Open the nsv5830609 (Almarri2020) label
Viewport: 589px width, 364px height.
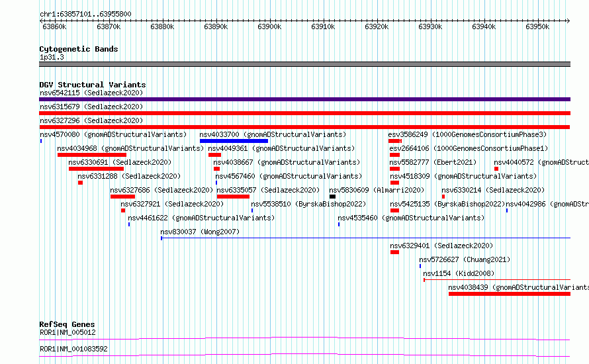point(377,190)
